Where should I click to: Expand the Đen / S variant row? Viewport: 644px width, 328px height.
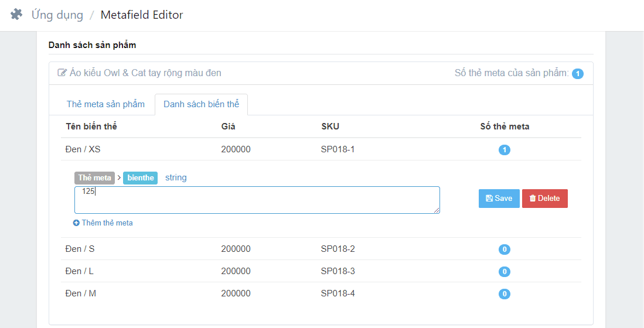pyautogui.click(x=80, y=249)
